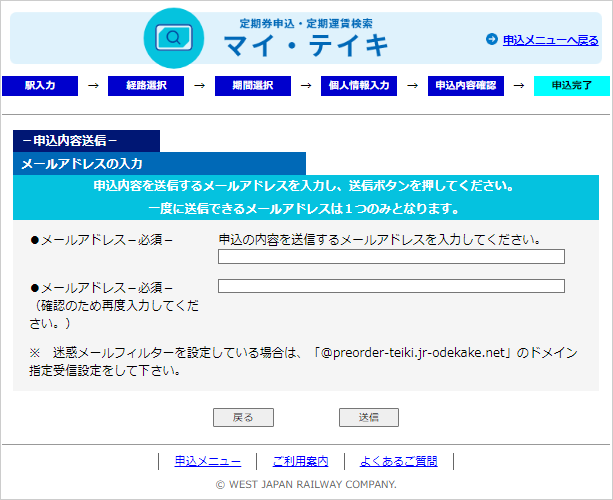Open the よくあるご質問 footer link

399,461
